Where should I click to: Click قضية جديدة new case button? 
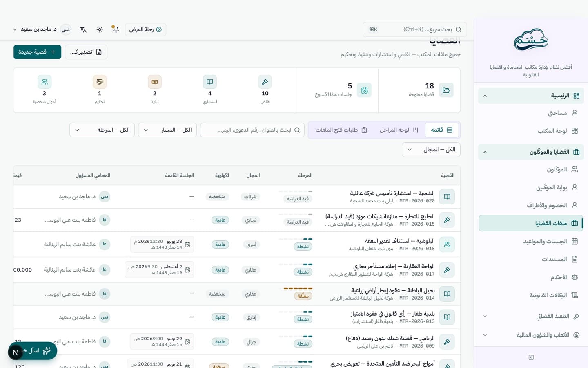[37, 52]
